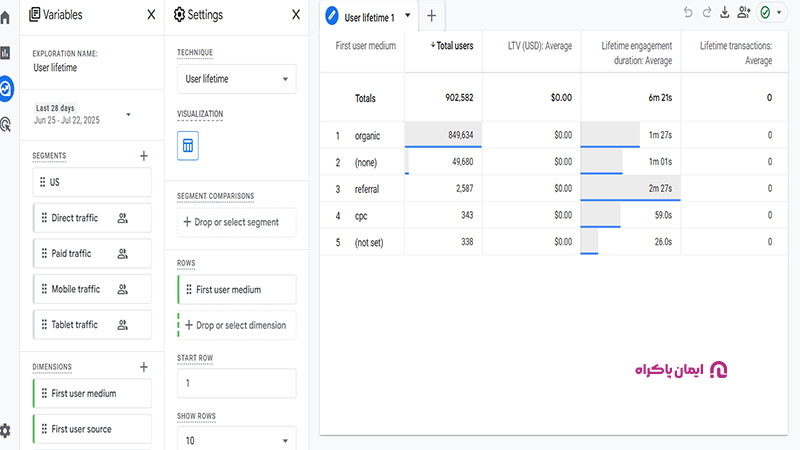800x450 pixels.
Task: Select the User lifetime 1 tab
Action: coord(369,17)
